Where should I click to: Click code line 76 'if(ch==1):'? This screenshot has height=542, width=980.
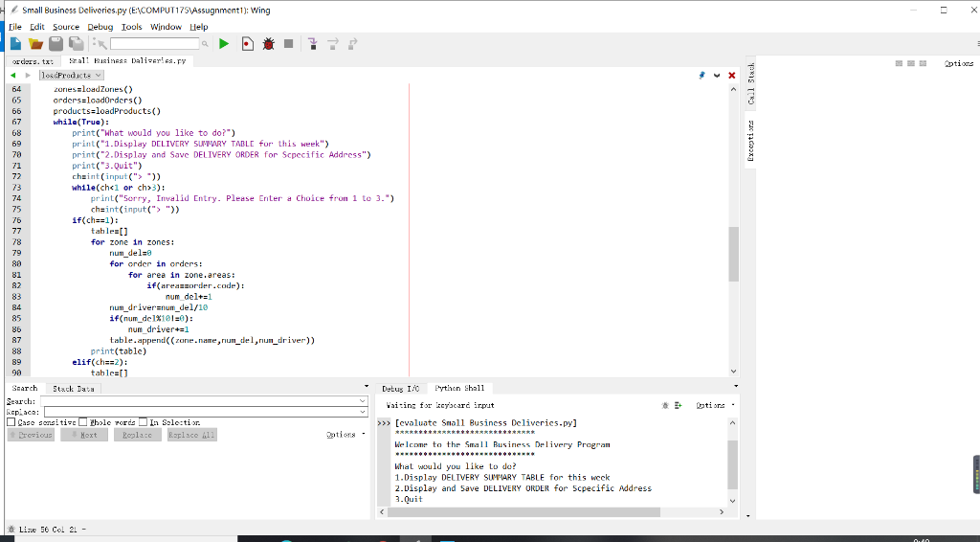tap(95, 220)
